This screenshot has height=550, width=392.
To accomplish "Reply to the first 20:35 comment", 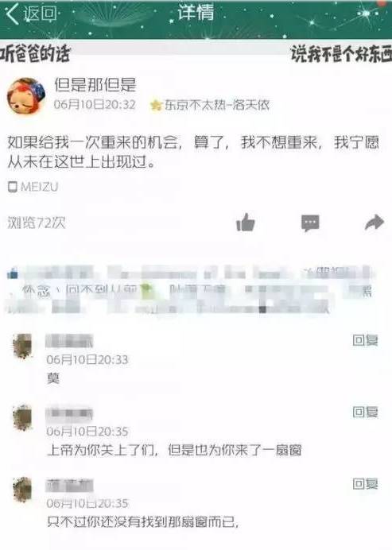I will coord(365,412).
